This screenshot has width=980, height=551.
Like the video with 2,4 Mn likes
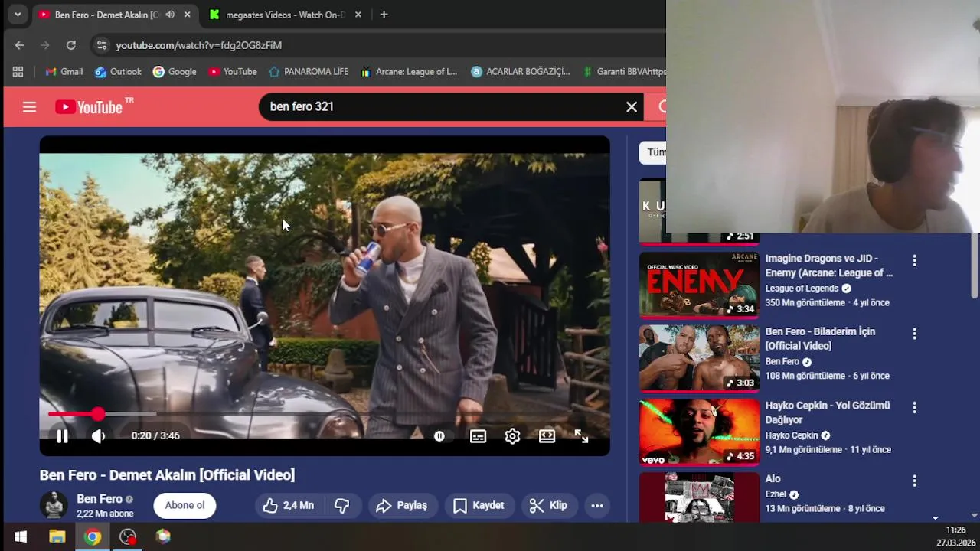289,505
